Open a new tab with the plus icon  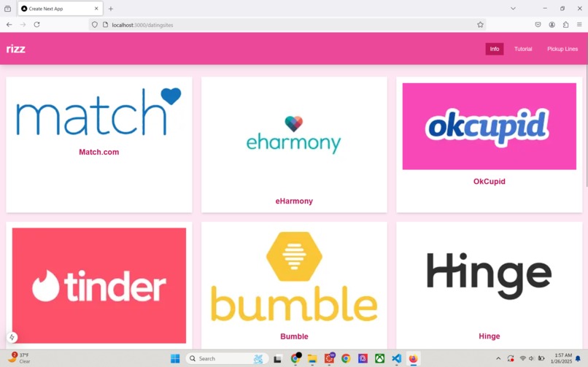(111, 9)
